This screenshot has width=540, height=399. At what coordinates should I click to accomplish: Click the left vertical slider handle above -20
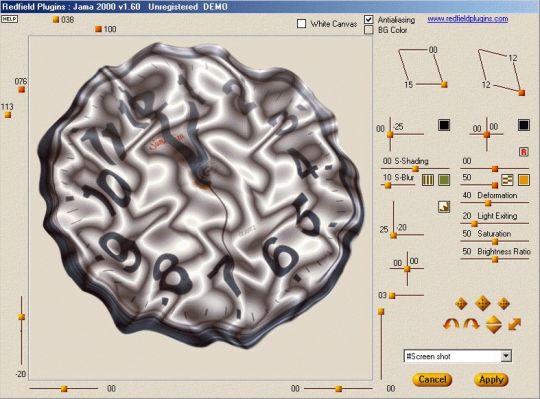pos(21,317)
